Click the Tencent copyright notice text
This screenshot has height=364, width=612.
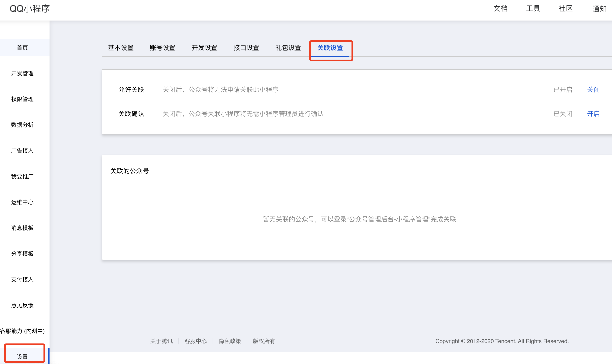(x=502, y=341)
